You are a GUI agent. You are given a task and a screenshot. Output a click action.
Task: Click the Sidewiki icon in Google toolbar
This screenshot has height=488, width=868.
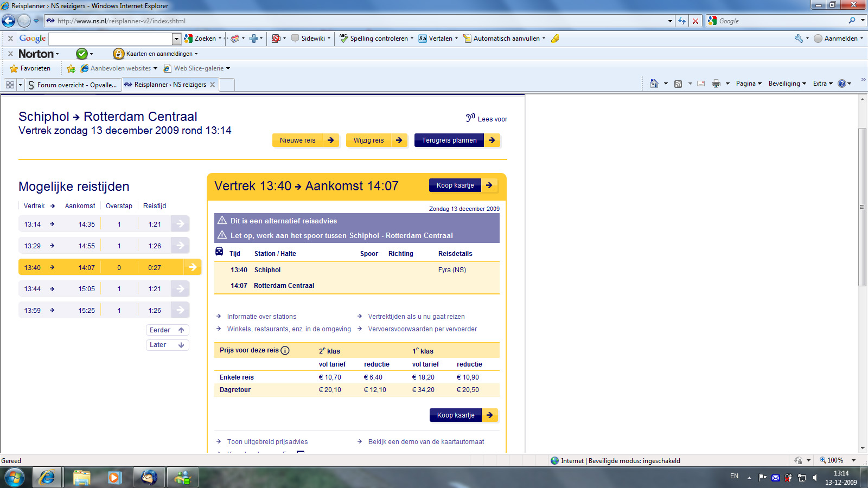click(x=295, y=38)
